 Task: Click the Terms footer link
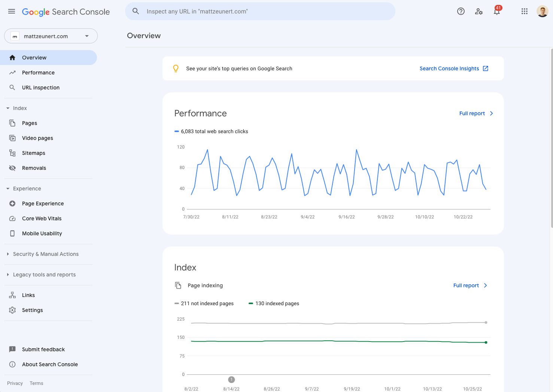(36, 383)
